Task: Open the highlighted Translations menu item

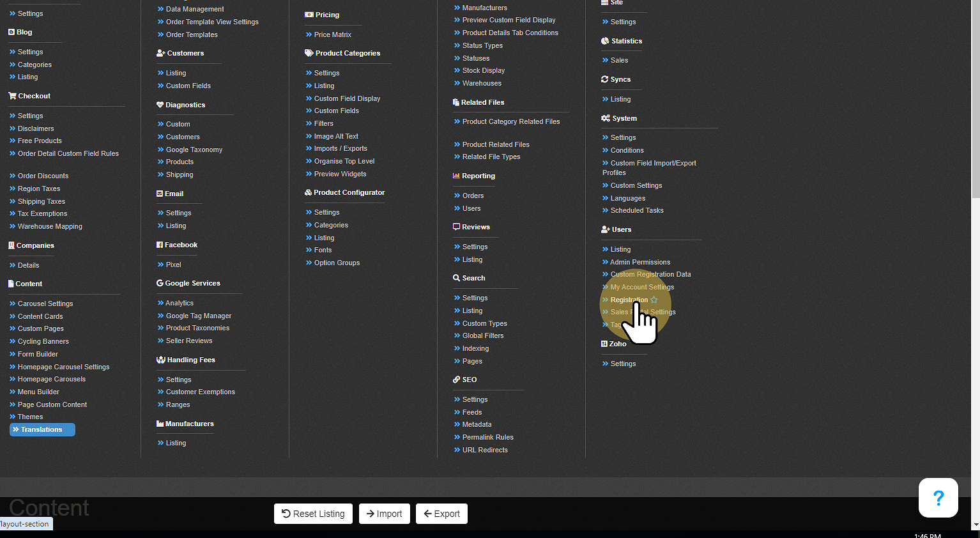Action: point(42,429)
